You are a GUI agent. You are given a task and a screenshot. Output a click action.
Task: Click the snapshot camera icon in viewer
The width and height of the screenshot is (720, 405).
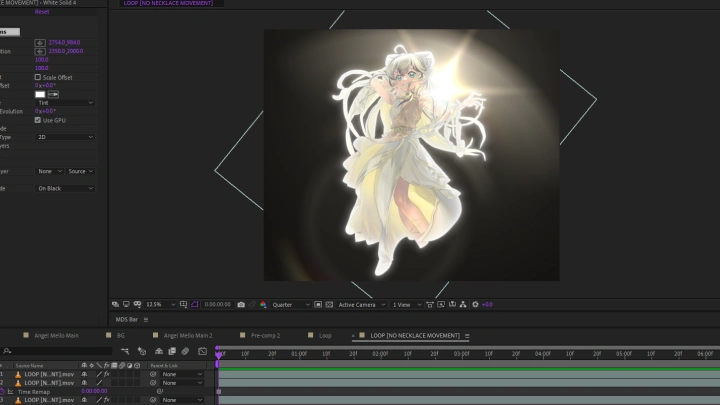(x=241, y=304)
